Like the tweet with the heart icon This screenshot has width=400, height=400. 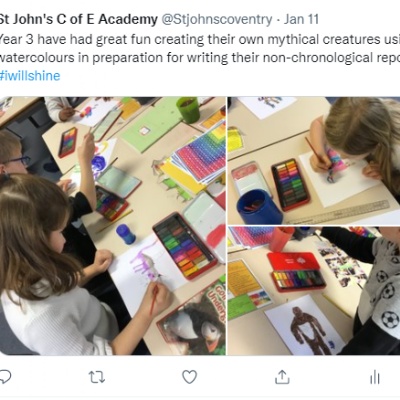(x=189, y=377)
